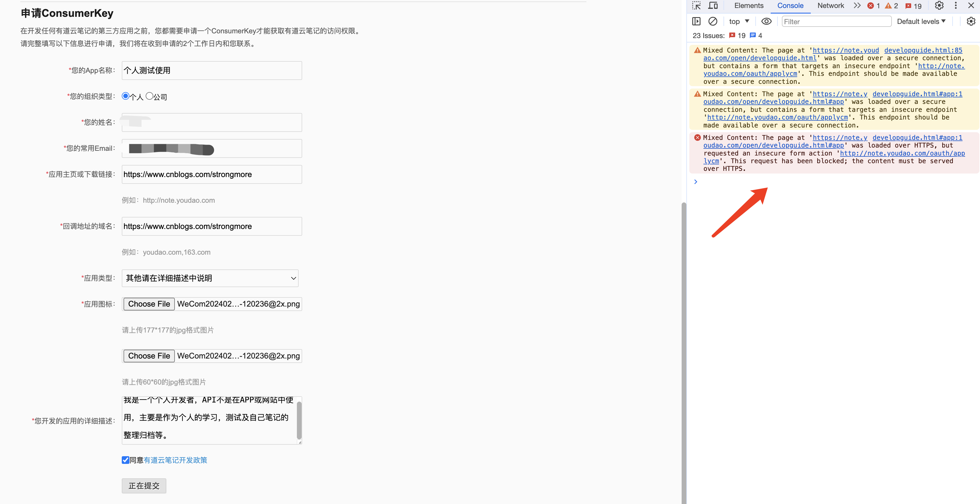980x504 pixels.
Task: Create a live expression with the eye icon
Action: click(766, 21)
